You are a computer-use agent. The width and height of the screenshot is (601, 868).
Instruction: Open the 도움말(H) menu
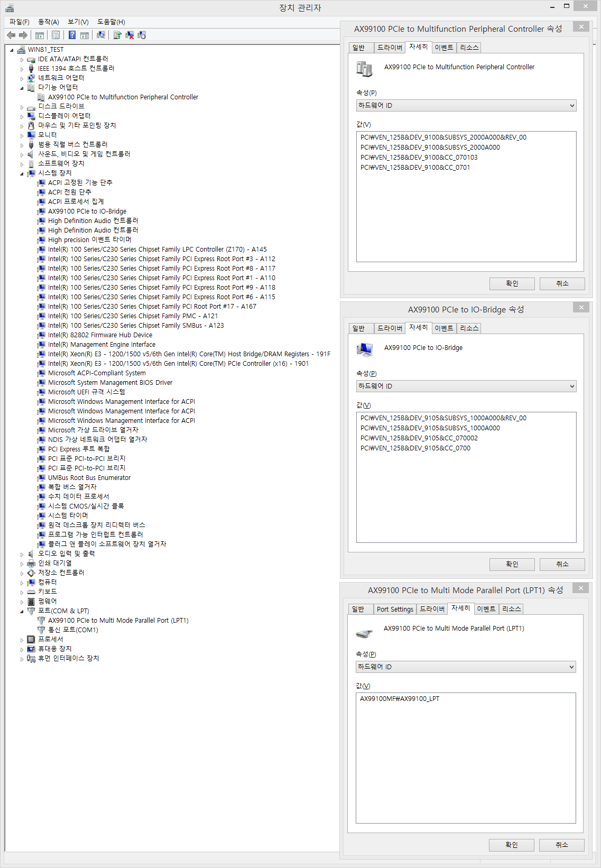(x=111, y=22)
